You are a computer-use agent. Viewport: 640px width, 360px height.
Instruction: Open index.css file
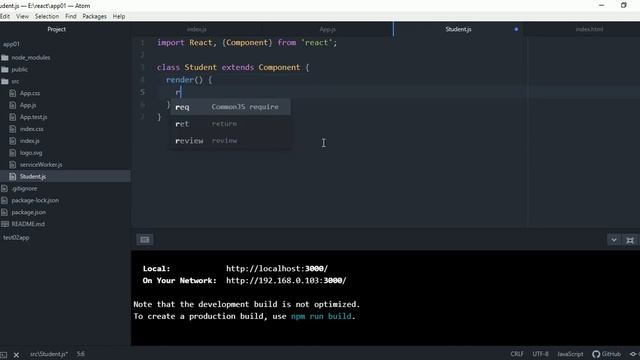[31, 129]
